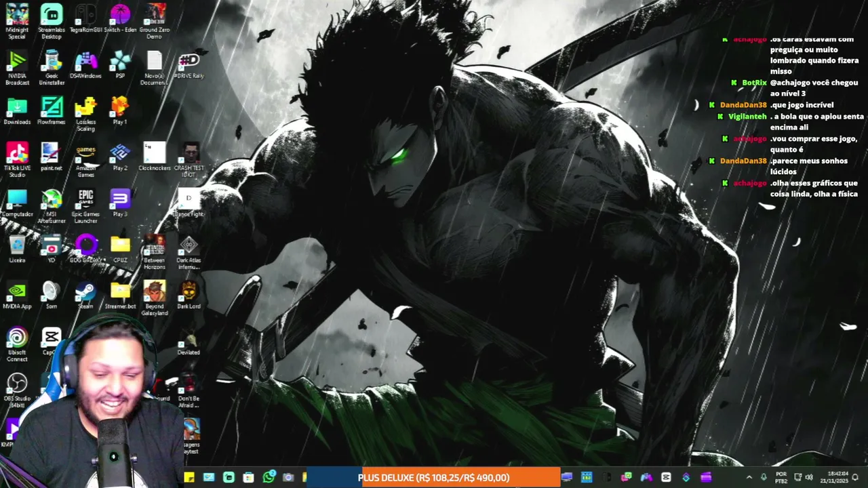Click the microphone icon in the system tray
Image resolution: width=868 pixels, height=488 pixels.
click(764, 477)
